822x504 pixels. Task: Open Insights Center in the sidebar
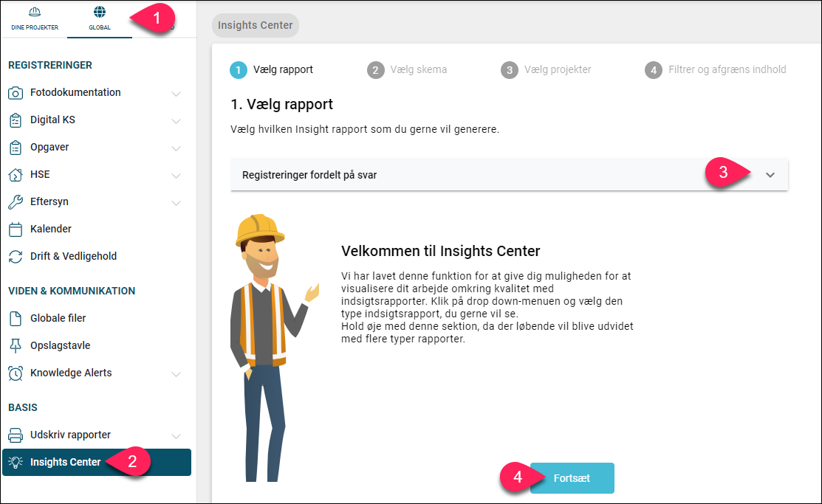click(x=97, y=462)
